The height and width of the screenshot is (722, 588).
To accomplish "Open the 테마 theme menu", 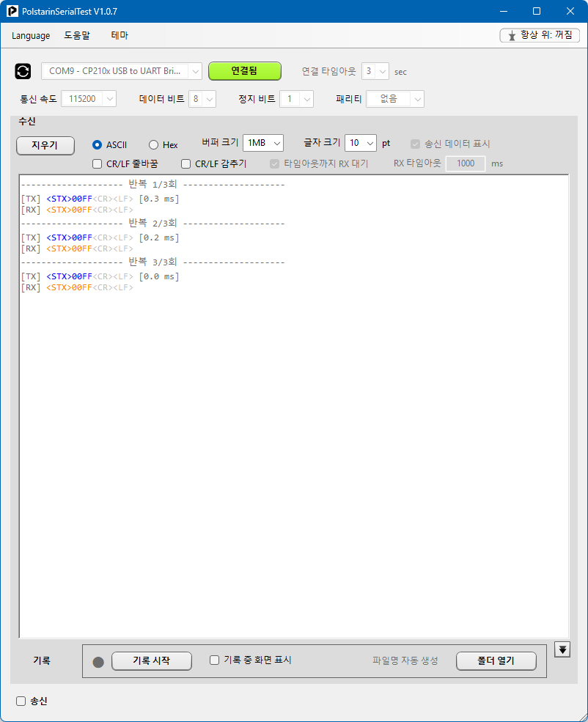I will pyautogui.click(x=120, y=35).
